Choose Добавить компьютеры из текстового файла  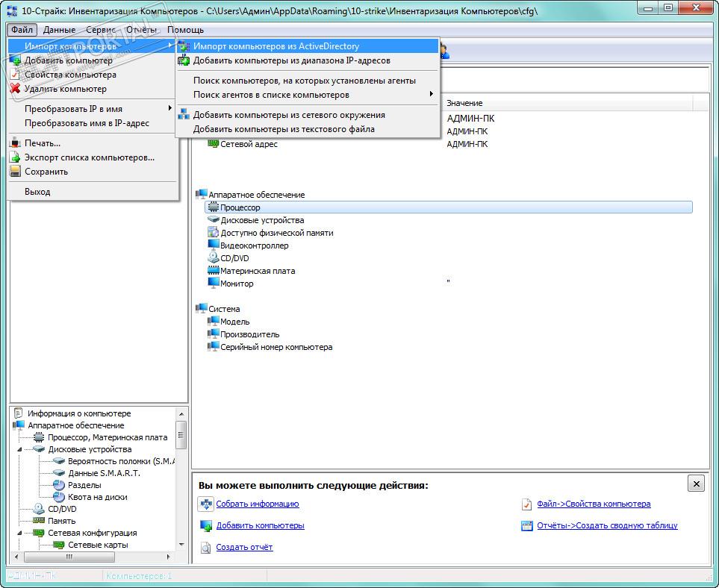[308, 129]
